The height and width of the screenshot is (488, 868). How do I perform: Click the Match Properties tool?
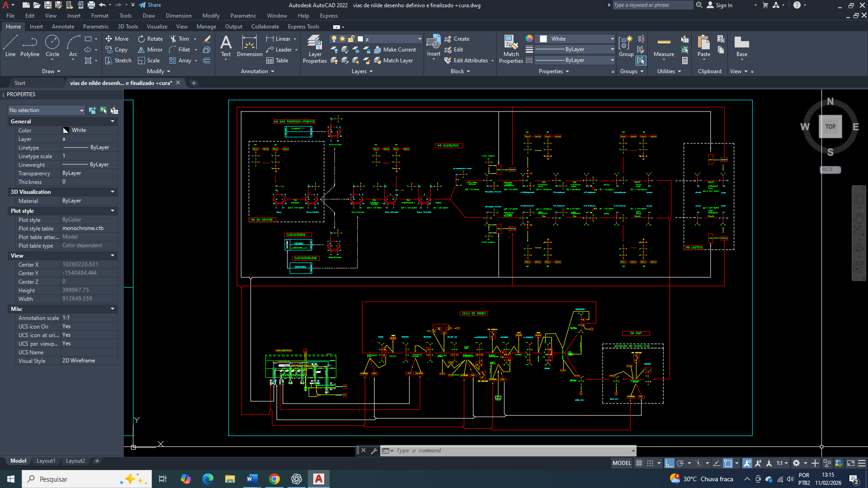[x=511, y=49]
